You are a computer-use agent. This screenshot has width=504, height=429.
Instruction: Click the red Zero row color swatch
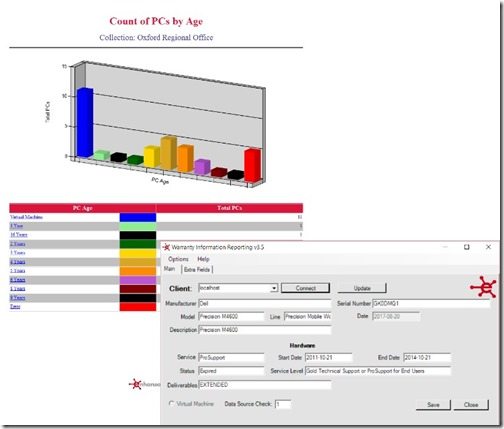[x=138, y=307]
